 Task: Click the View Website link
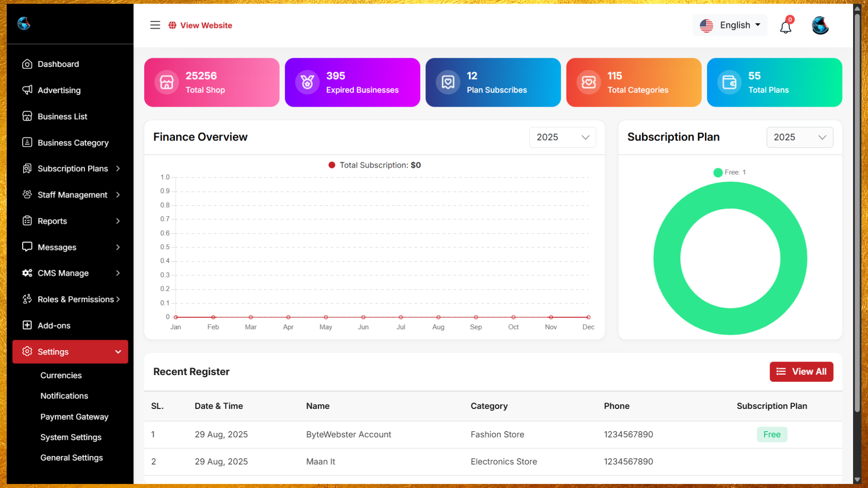[206, 25]
